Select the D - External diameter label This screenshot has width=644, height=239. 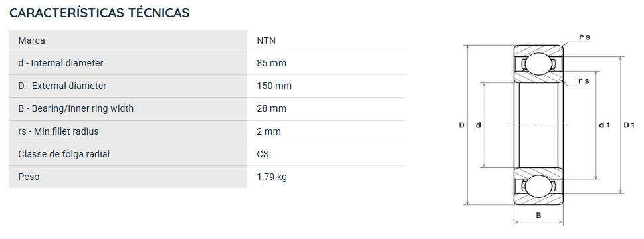click(62, 86)
